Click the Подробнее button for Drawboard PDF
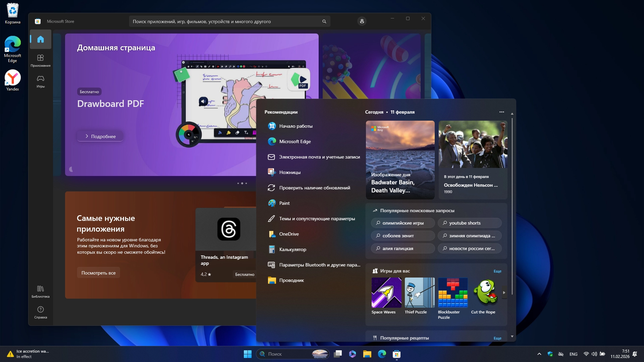The image size is (644, 362). pos(100,136)
